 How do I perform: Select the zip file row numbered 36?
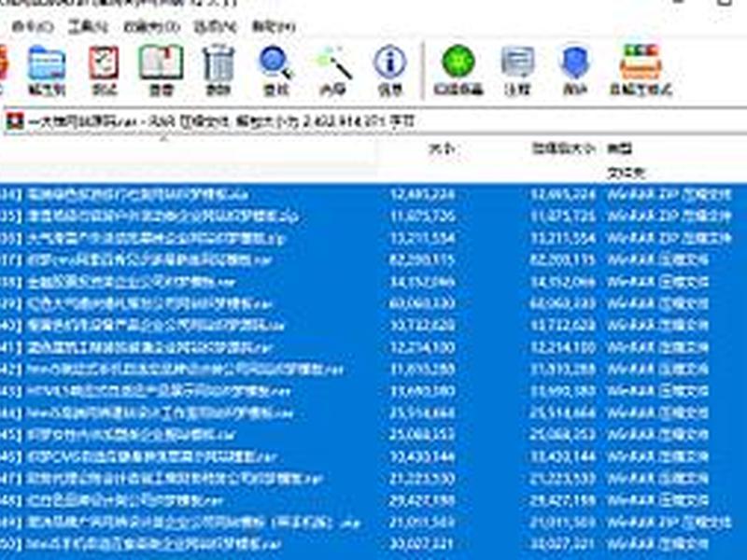point(373,238)
